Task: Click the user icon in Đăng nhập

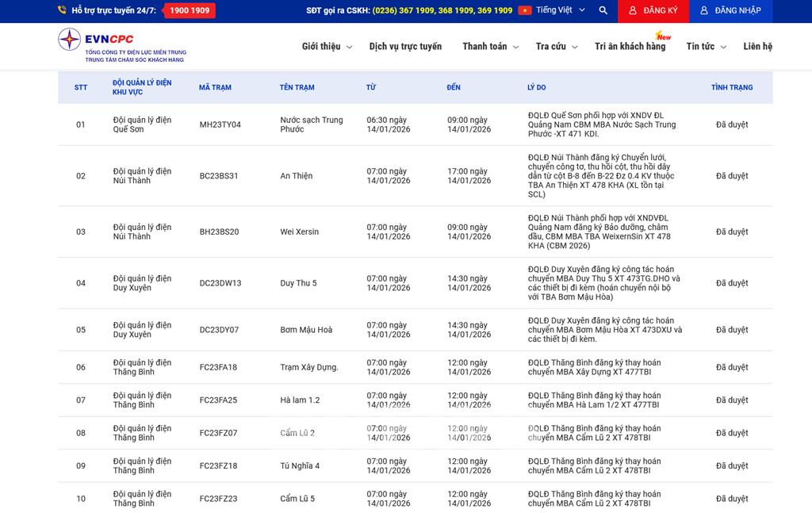Action: click(703, 11)
